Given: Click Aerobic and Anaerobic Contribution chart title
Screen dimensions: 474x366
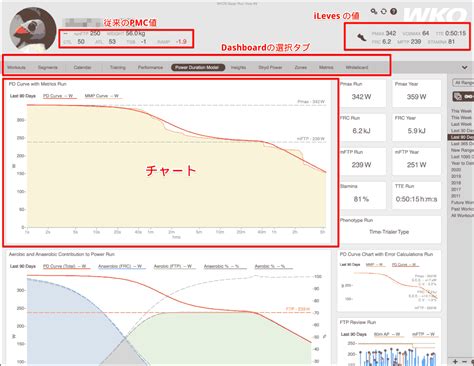Looking at the screenshot, I should (62, 254).
